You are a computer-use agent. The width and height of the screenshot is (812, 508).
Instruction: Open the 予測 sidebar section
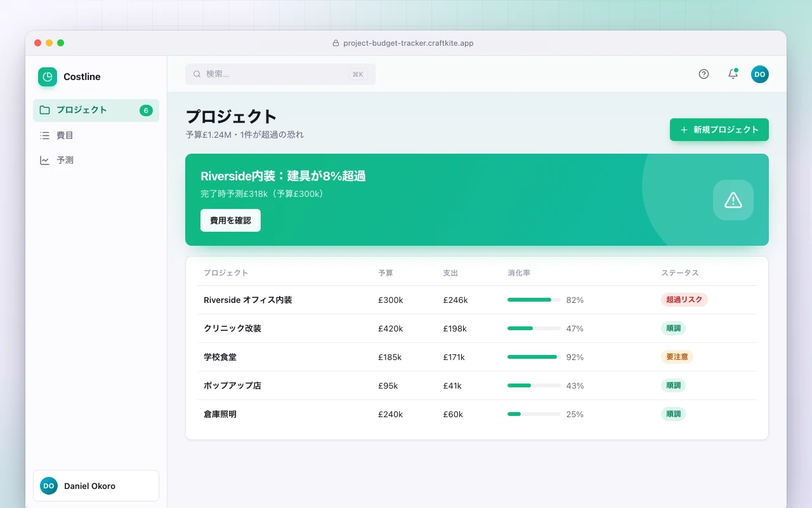[x=96, y=160]
